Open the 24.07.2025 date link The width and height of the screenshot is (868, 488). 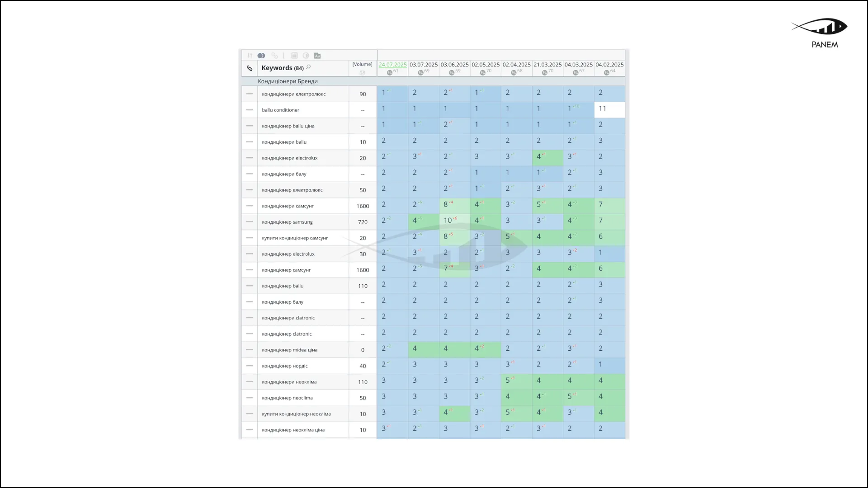click(392, 65)
